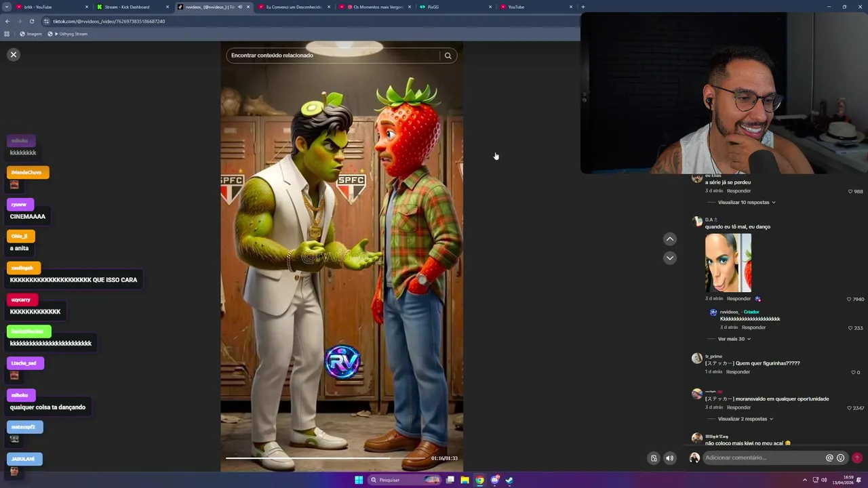
Task: Go to previous video with up arrow
Action: 670,239
